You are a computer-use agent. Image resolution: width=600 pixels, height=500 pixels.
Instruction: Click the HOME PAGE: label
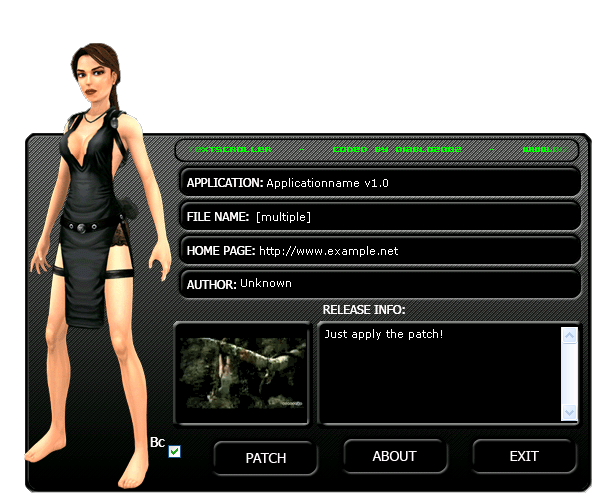221,251
